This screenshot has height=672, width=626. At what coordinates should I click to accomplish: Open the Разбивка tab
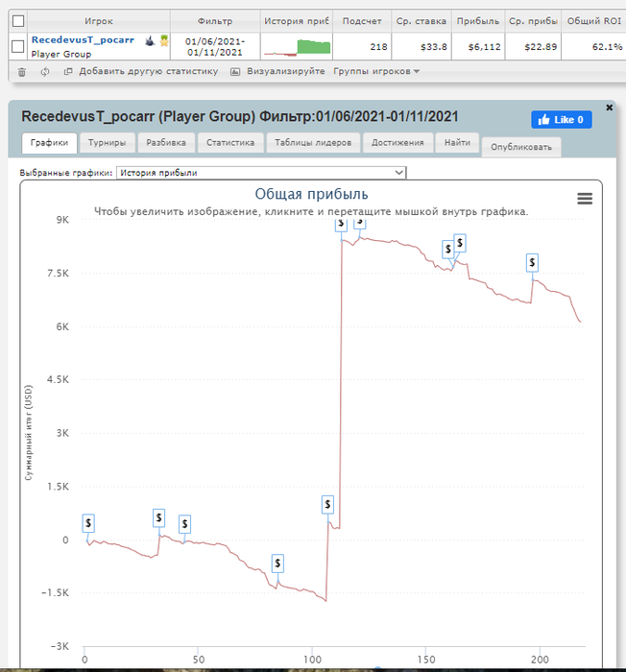click(x=166, y=143)
